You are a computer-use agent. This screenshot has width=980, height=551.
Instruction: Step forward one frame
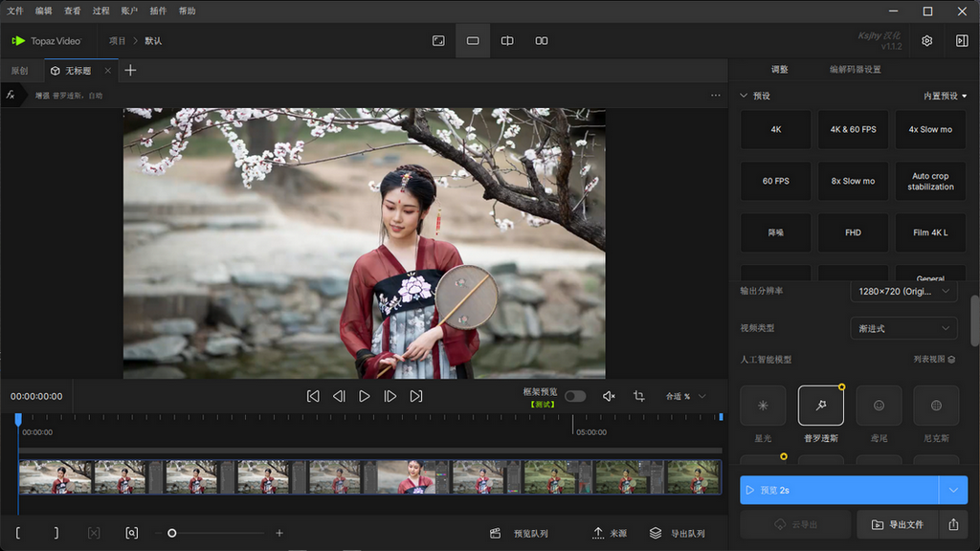390,396
